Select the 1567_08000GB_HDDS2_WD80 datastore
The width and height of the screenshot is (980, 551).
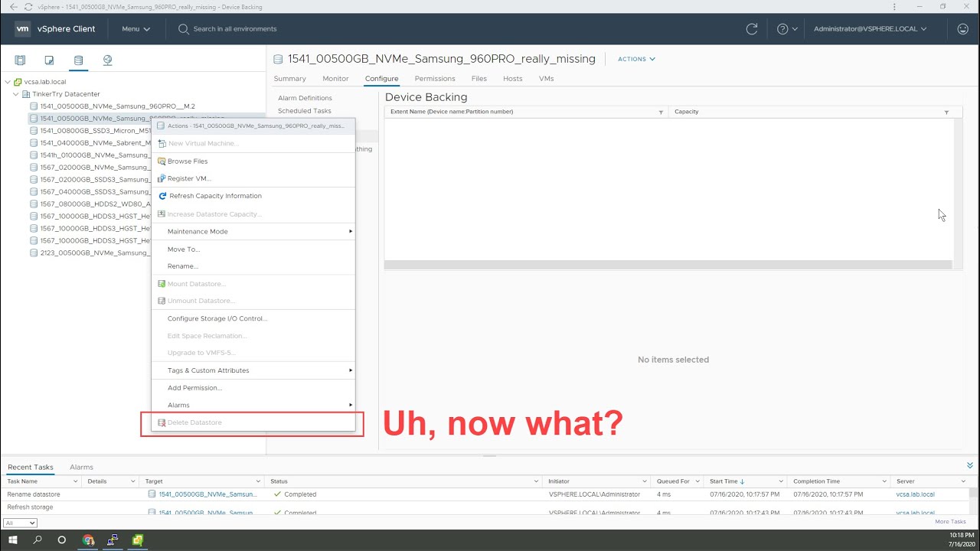(96, 204)
